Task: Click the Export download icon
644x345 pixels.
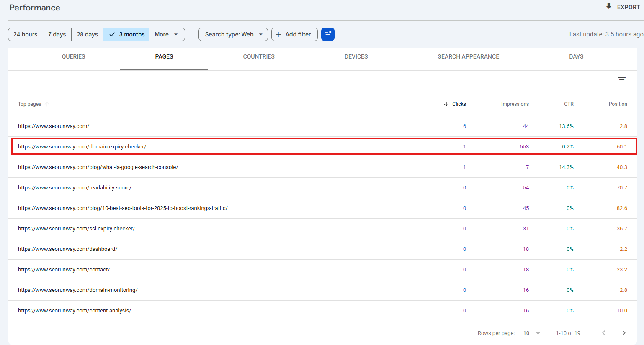Action: tap(609, 7)
